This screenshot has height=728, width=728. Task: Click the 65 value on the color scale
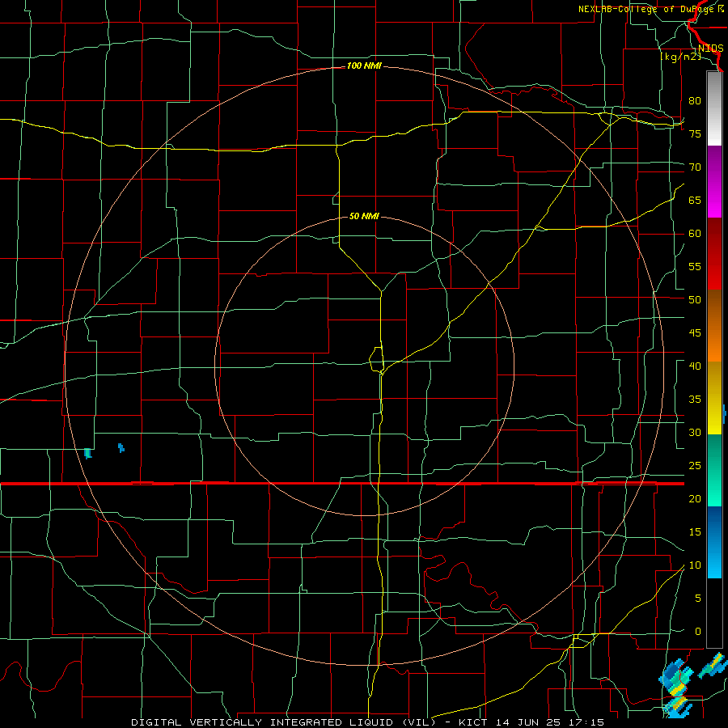(695, 200)
